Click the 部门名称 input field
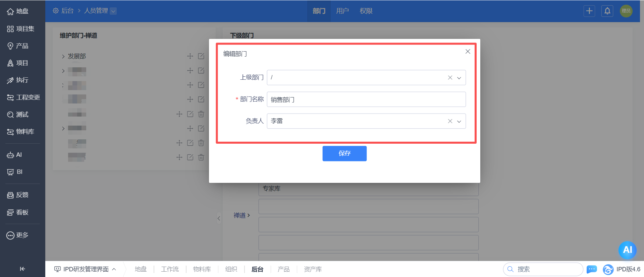 (x=366, y=99)
